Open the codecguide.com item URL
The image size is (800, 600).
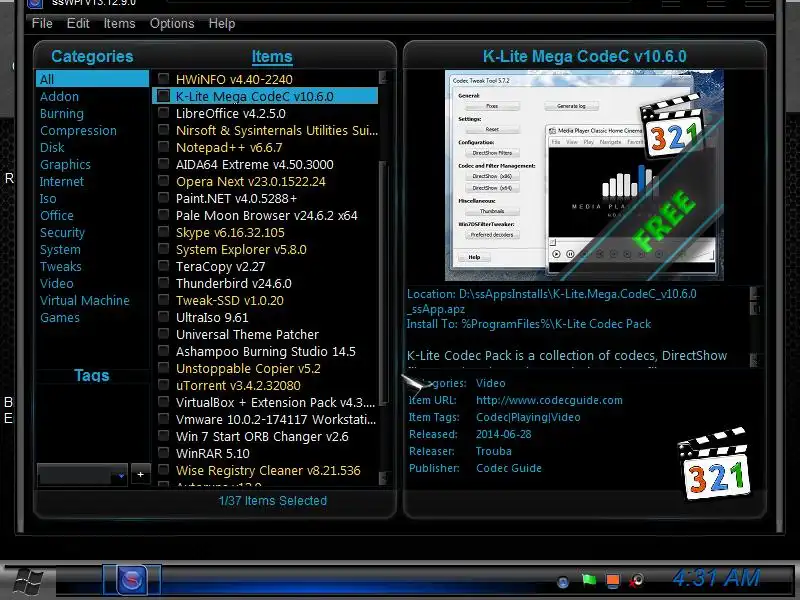(x=549, y=400)
